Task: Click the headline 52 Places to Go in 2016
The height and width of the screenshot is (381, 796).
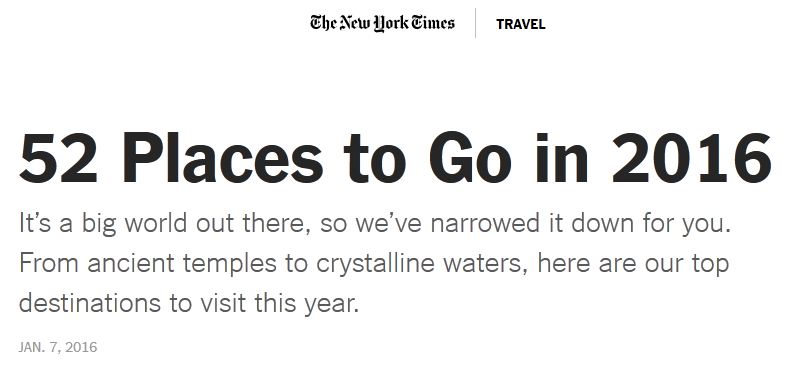Action: (x=395, y=158)
